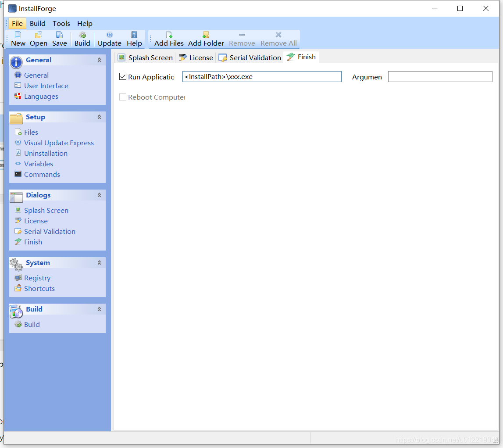The image size is (503, 448).
Task: Select the Finish tab
Action: click(x=301, y=57)
